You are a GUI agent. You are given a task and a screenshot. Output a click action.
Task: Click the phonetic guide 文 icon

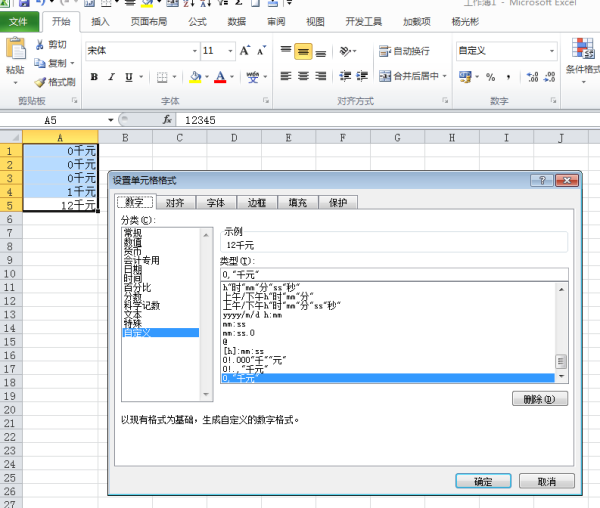pyautogui.click(x=253, y=77)
